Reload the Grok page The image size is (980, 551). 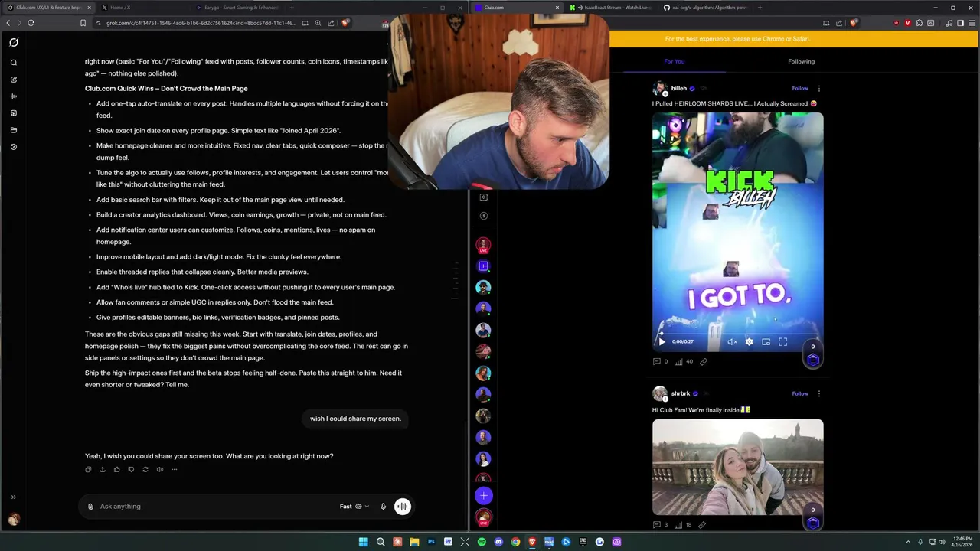pos(31,23)
